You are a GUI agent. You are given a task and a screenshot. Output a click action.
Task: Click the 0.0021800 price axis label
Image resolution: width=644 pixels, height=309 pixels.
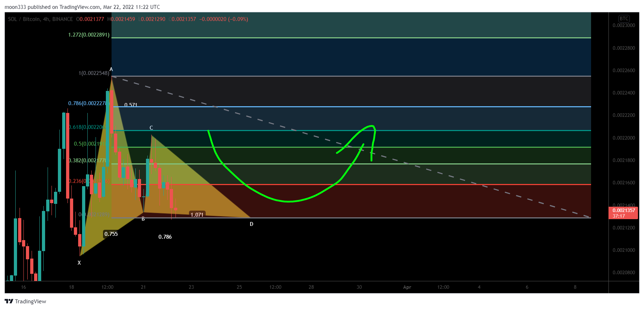coord(624,160)
